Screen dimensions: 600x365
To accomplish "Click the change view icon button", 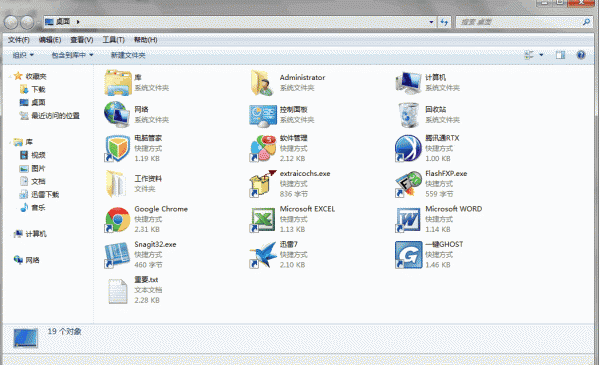I will tap(529, 55).
